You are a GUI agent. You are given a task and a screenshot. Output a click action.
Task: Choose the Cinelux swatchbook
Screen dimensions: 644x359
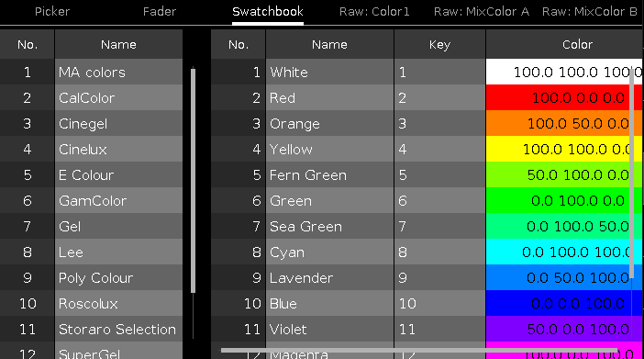click(118, 150)
